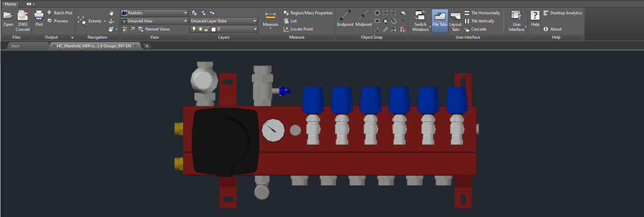The height and width of the screenshot is (217, 644).
Task: Click the Named Views button
Action: [x=154, y=29]
